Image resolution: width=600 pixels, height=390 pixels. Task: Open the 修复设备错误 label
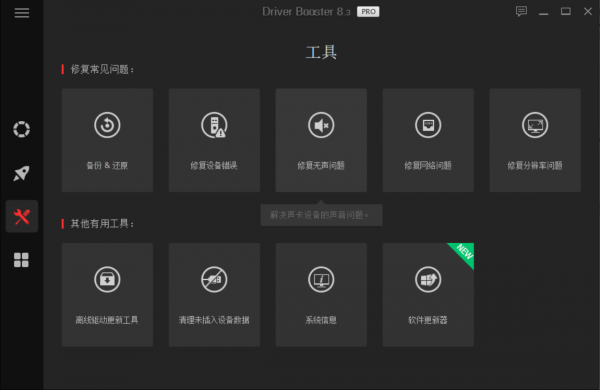point(214,165)
